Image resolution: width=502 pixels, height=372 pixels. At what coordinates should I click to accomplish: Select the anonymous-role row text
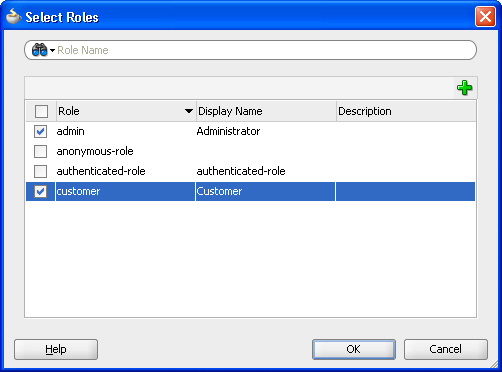[95, 151]
